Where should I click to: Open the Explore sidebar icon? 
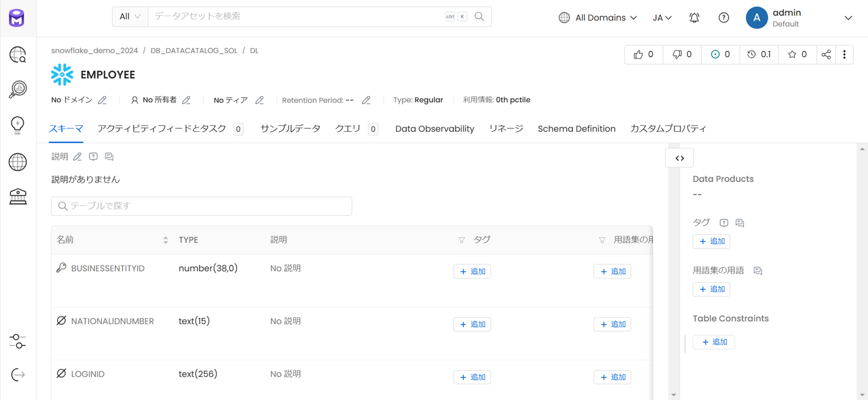(x=18, y=55)
